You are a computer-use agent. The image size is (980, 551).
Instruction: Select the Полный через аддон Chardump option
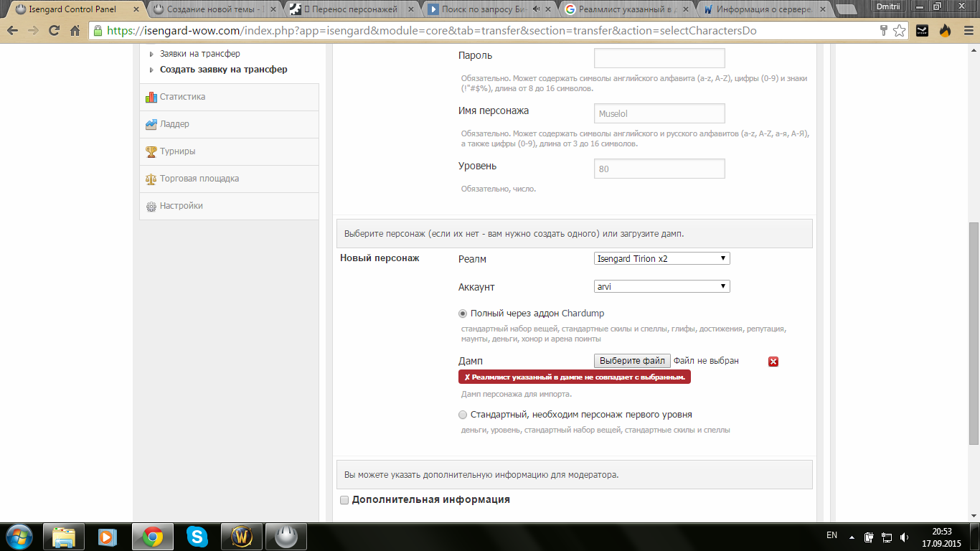[463, 314]
